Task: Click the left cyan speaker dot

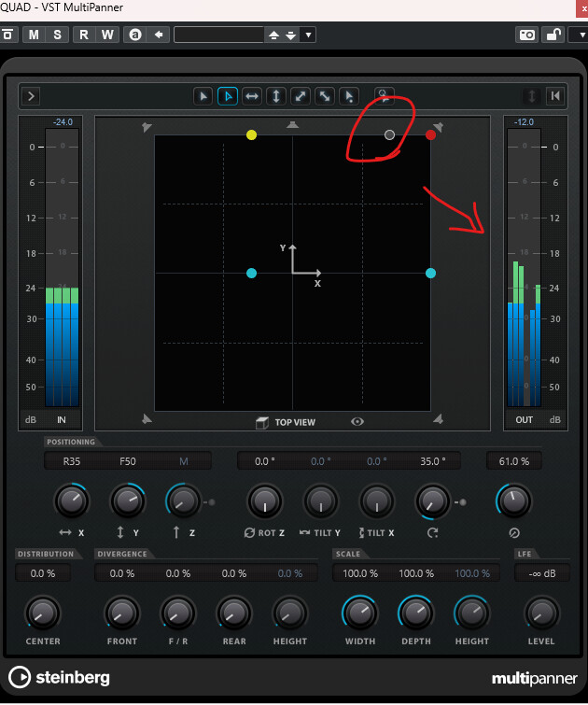Action: coord(252,273)
